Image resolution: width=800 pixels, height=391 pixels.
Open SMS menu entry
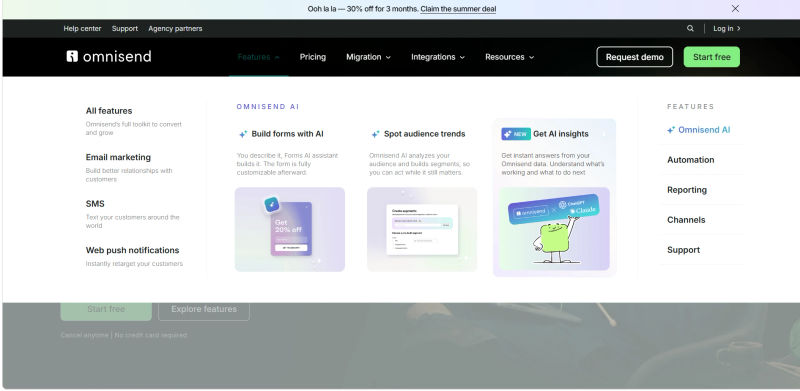[x=95, y=204]
